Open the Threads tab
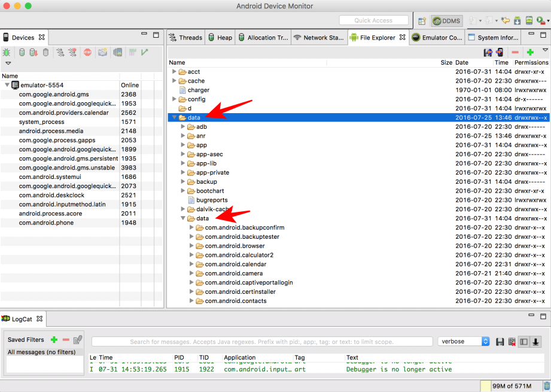 pos(185,37)
